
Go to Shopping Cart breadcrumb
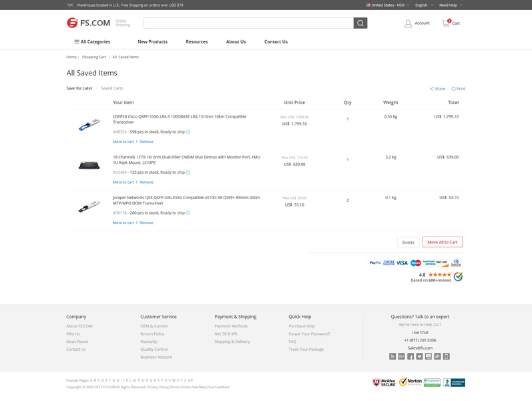[x=93, y=57]
